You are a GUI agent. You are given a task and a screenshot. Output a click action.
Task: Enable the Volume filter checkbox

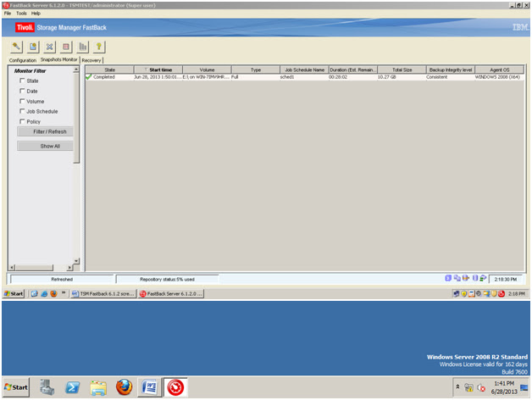(x=22, y=101)
